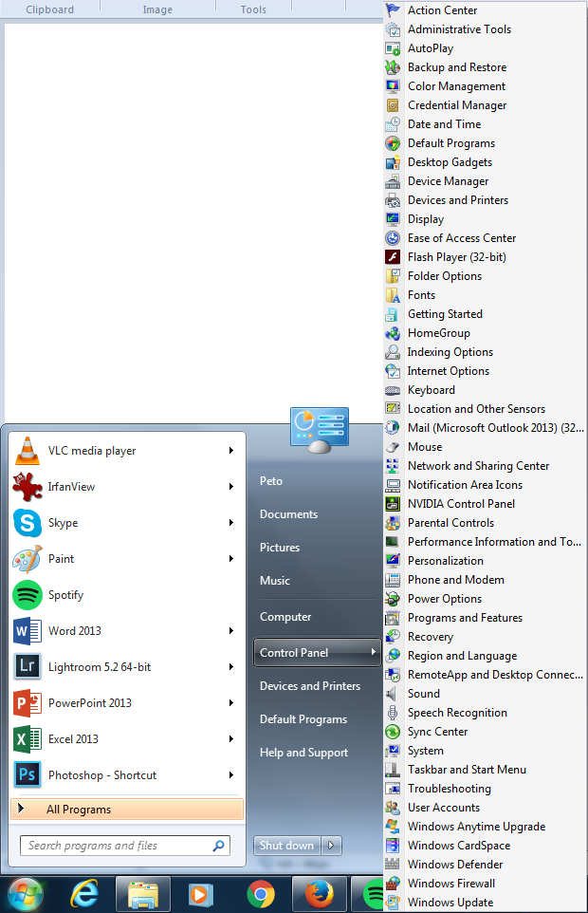Screen dimensions: 588x913
Task: Open Music library link
Action: coord(275,581)
